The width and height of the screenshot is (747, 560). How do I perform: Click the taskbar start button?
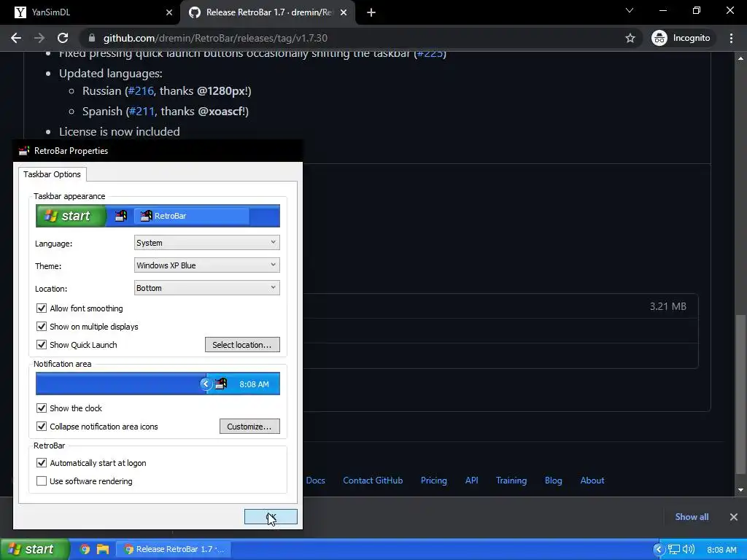coord(34,549)
